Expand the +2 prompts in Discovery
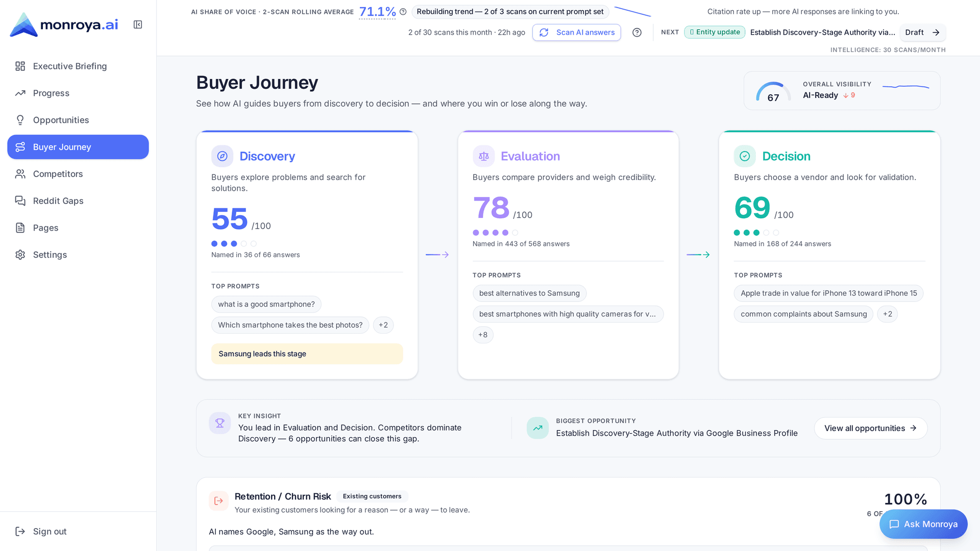 point(383,325)
